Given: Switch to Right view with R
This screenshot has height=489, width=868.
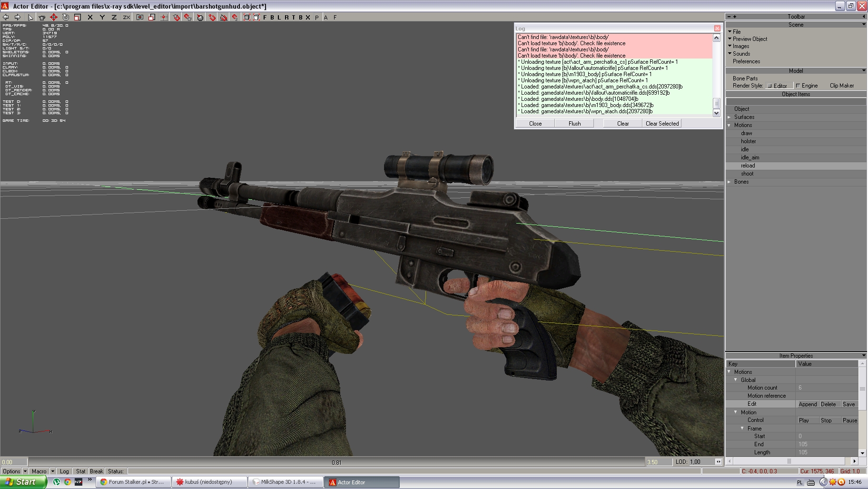Looking at the screenshot, I should click(x=286, y=17).
